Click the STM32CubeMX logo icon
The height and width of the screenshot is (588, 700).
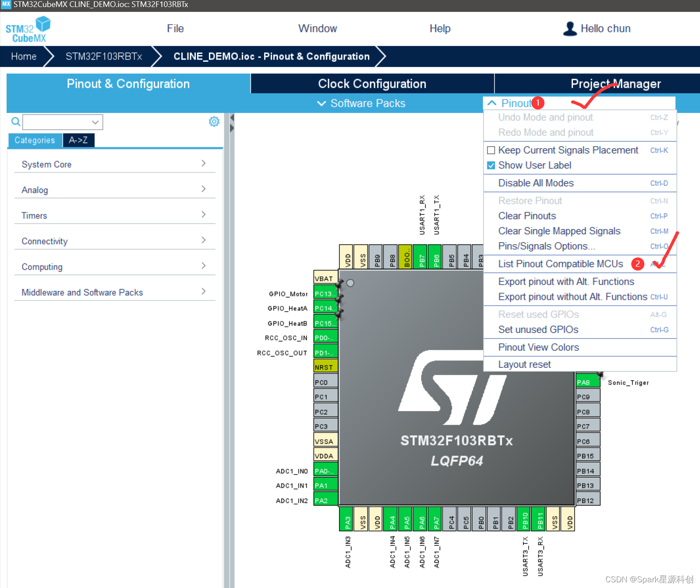pos(28,29)
